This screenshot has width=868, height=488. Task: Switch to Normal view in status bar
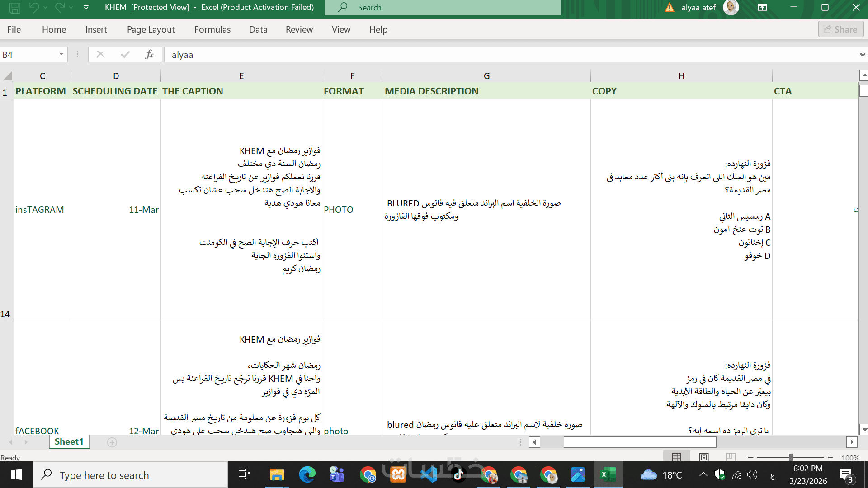tap(676, 457)
